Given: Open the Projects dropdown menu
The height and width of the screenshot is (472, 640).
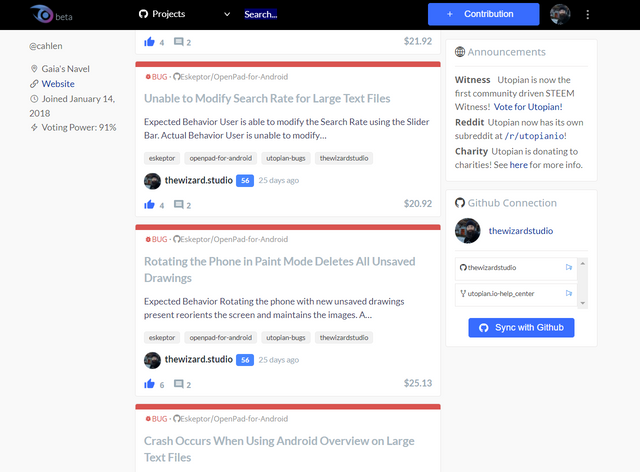Looking at the screenshot, I should (x=184, y=14).
